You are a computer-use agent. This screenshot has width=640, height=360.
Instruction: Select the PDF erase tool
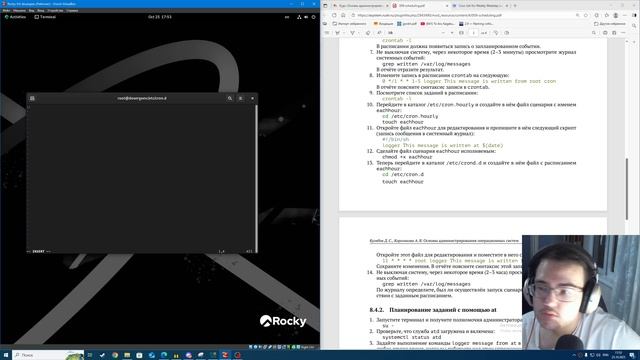pyautogui.click(x=368, y=33)
